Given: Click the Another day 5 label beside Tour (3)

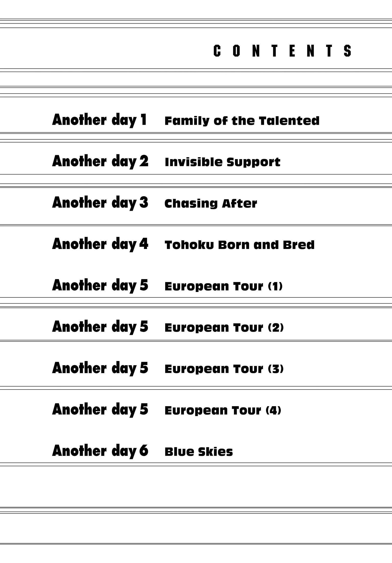Looking at the screenshot, I should 100,369.
